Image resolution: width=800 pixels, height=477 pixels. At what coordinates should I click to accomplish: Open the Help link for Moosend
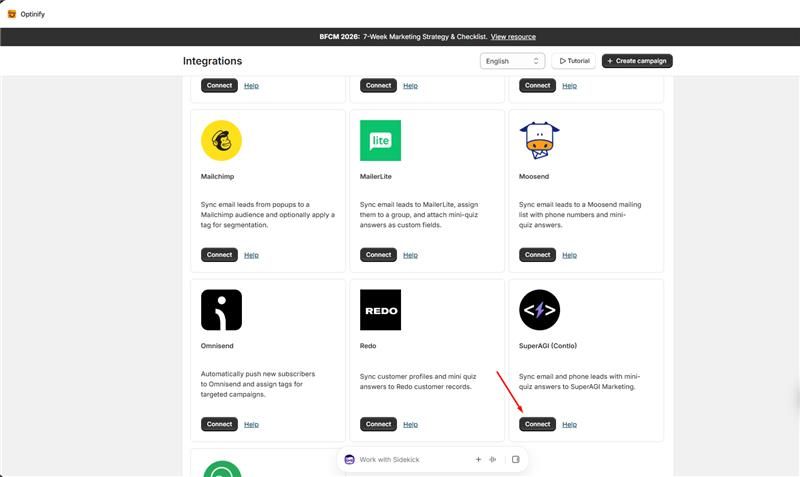[569, 255]
